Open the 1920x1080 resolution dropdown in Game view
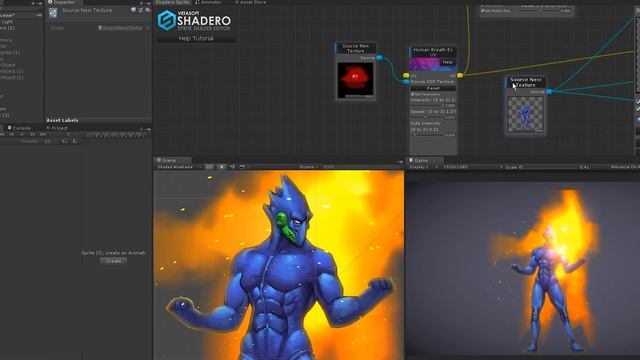 [473, 167]
